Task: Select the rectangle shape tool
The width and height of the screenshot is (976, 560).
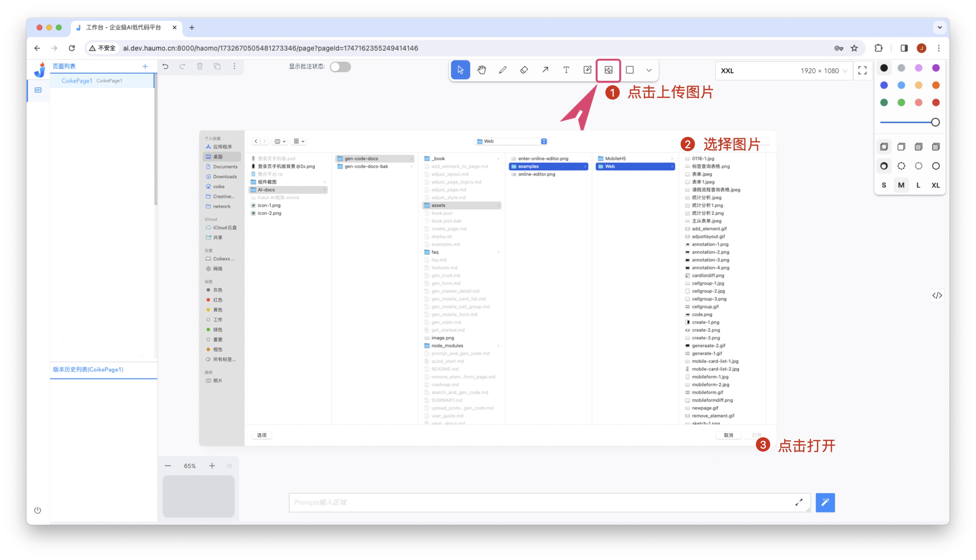Action: tap(630, 70)
